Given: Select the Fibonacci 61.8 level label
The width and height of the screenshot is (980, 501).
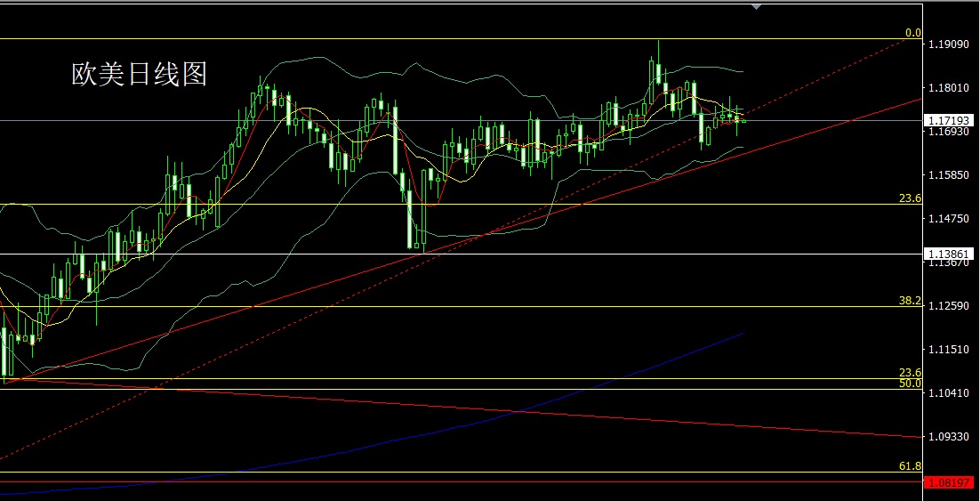Looking at the screenshot, I should (x=910, y=466).
